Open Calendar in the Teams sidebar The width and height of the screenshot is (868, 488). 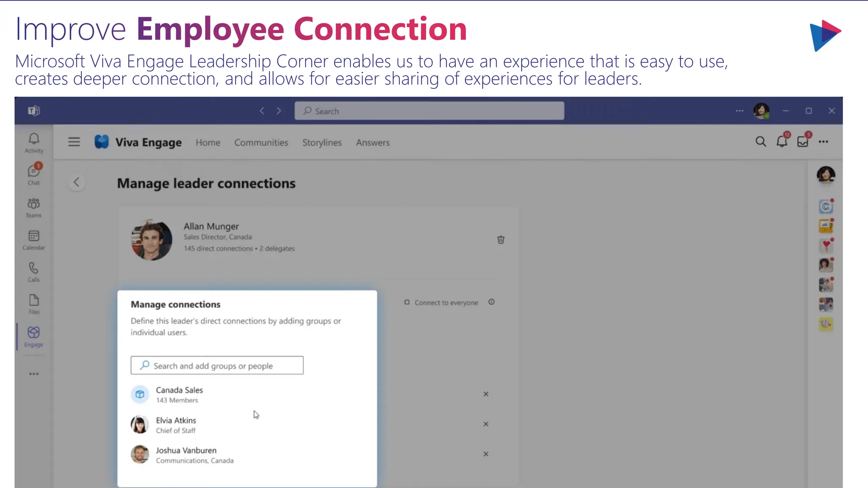pos(34,240)
